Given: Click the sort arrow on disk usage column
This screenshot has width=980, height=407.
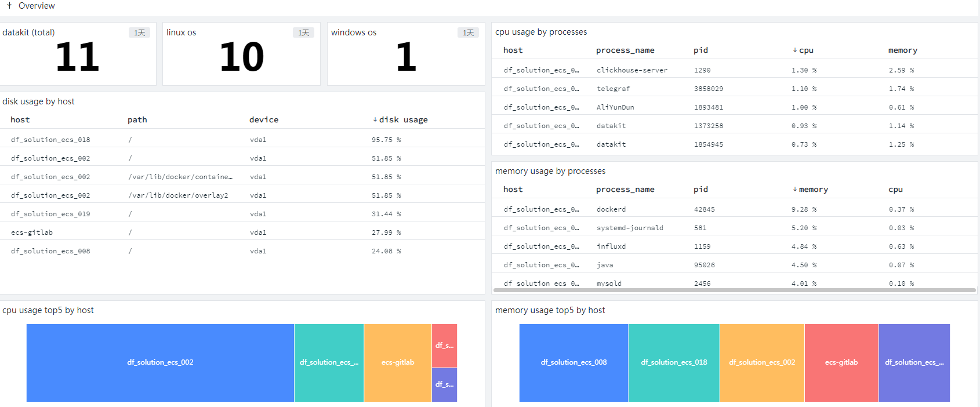Looking at the screenshot, I should pyautogui.click(x=375, y=119).
